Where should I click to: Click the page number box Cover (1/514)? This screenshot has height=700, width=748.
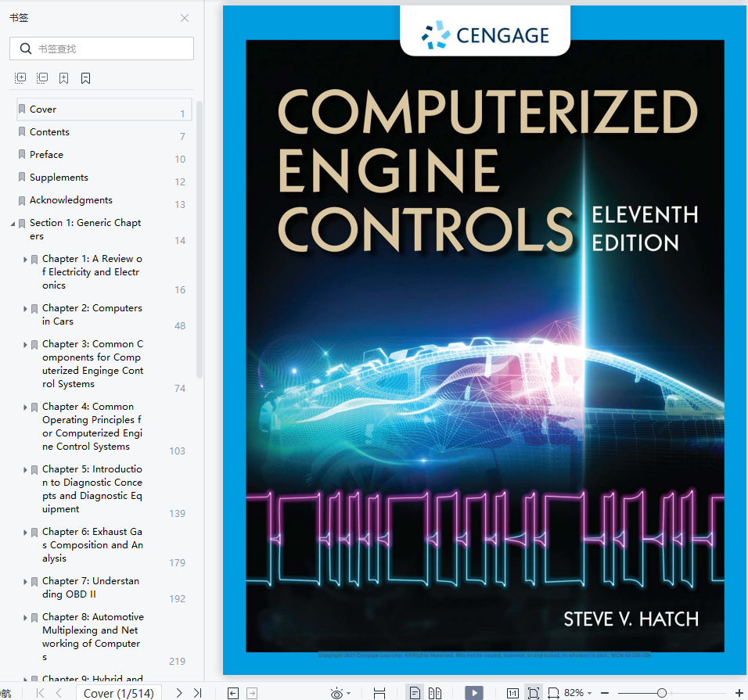click(119, 693)
